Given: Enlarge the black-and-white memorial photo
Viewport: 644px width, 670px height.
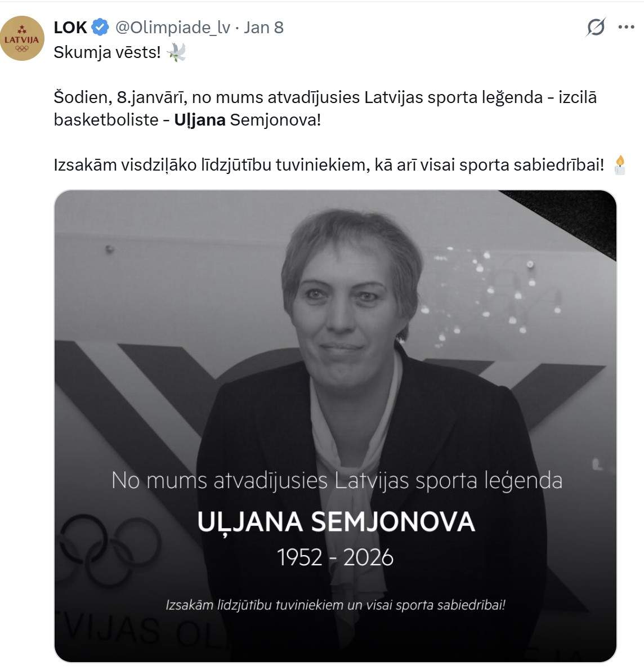Looking at the screenshot, I should 336,426.
